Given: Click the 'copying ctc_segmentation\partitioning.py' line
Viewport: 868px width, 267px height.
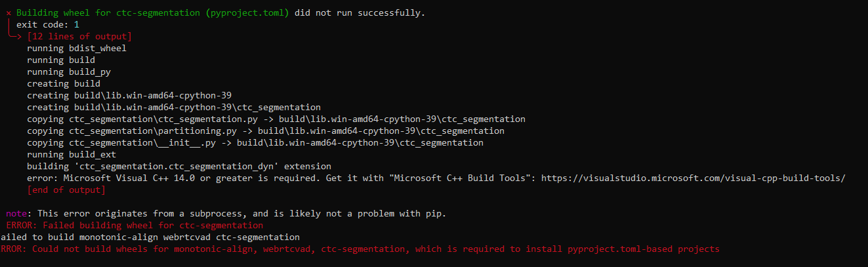Looking at the screenshot, I should point(266,131).
